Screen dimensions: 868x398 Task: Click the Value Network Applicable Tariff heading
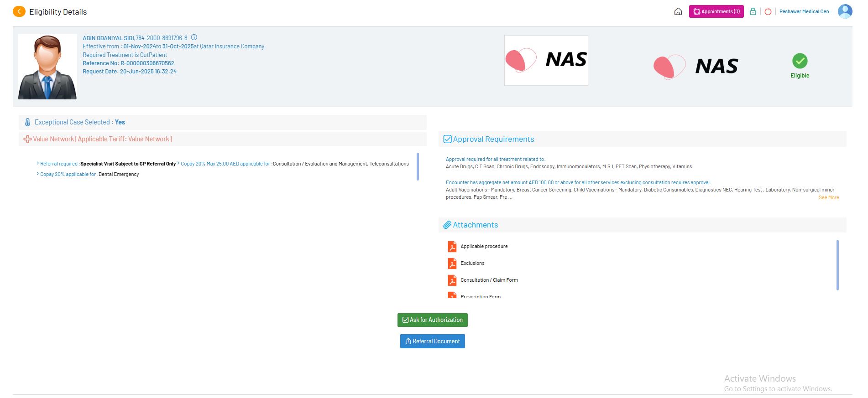pyautogui.click(x=102, y=139)
